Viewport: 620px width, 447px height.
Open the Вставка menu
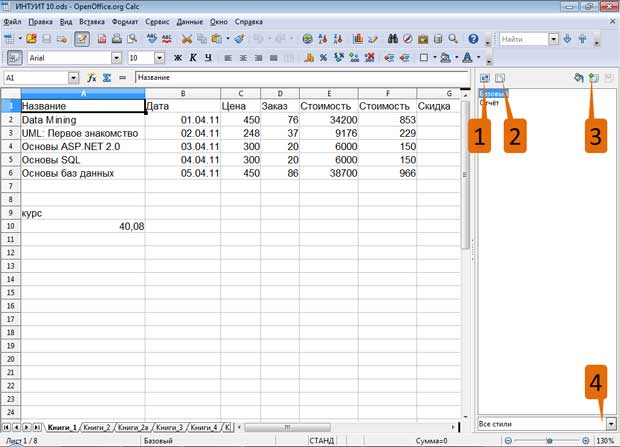point(92,22)
